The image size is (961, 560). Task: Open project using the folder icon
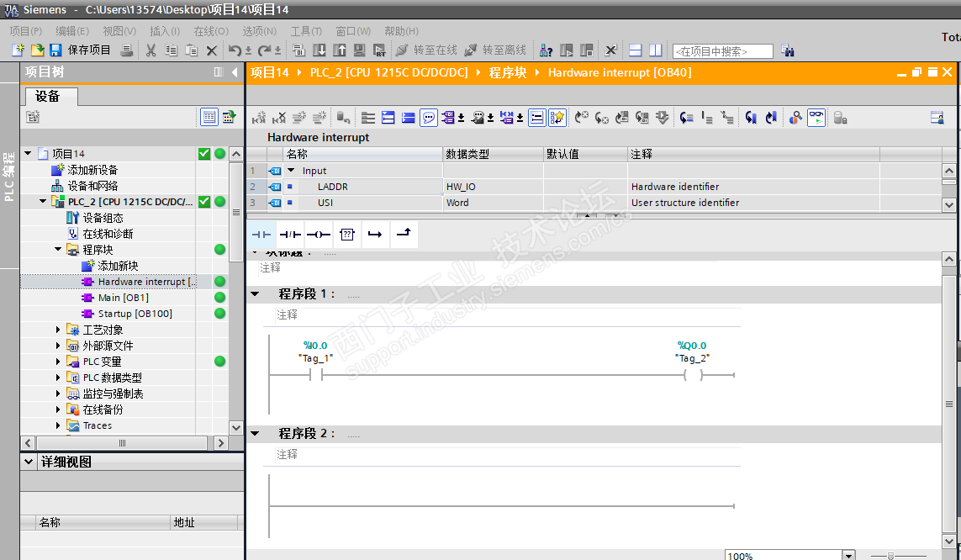[x=37, y=50]
